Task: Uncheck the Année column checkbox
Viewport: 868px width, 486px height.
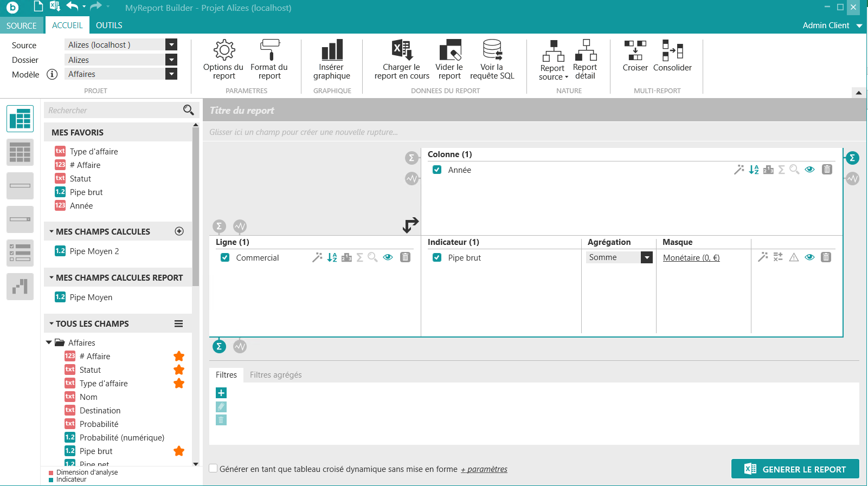Action: 437,170
